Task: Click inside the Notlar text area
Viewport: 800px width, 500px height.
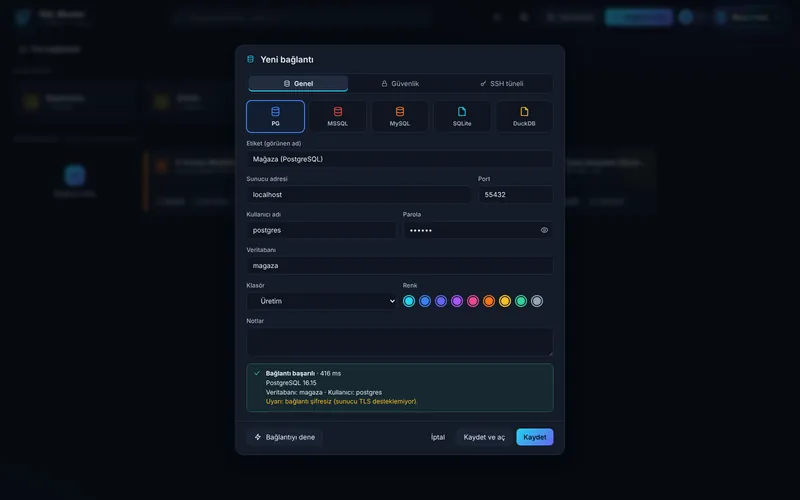Action: [x=400, y=342]
